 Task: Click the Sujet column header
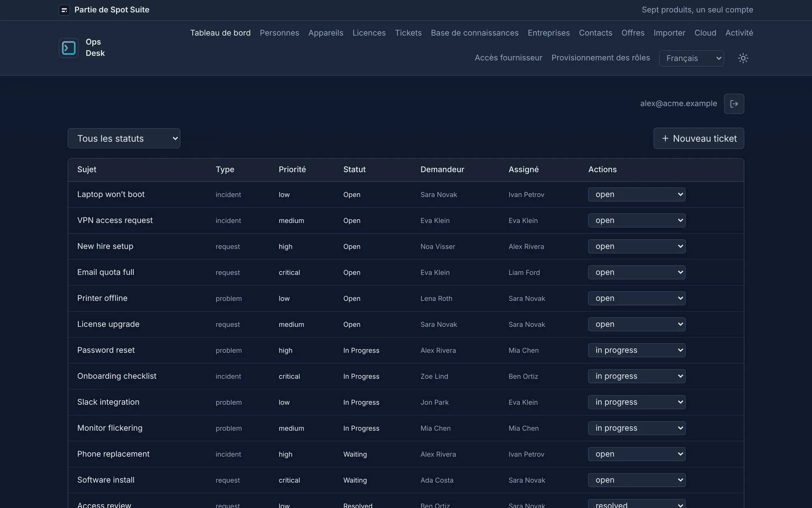tap(87, 169)
